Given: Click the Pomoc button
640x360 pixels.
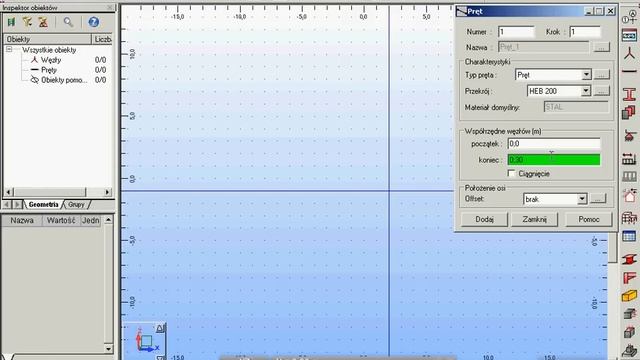Looking at the screenshot, I should click(589, 219).
